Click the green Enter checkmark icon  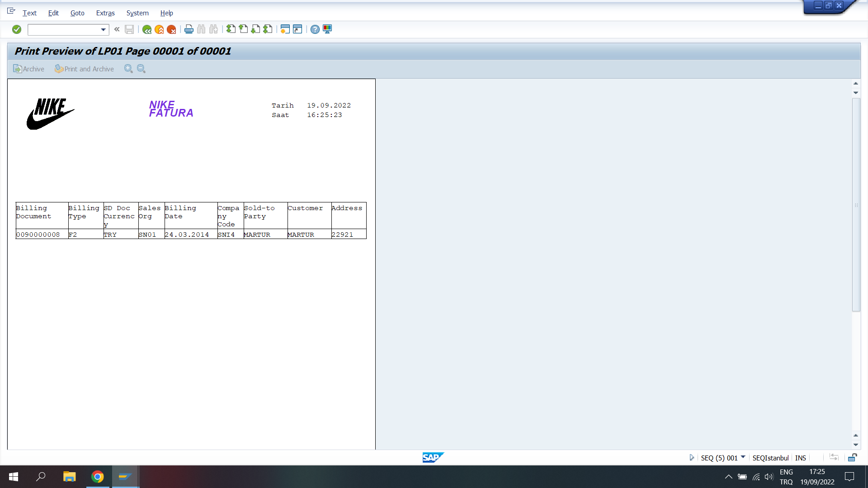point(17,29)
